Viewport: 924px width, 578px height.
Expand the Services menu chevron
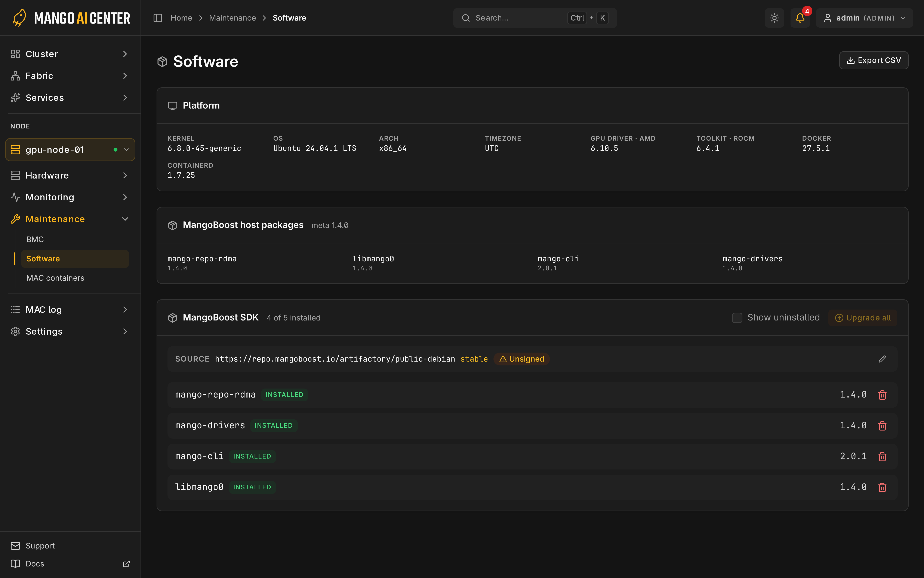[x=125, y=97]
